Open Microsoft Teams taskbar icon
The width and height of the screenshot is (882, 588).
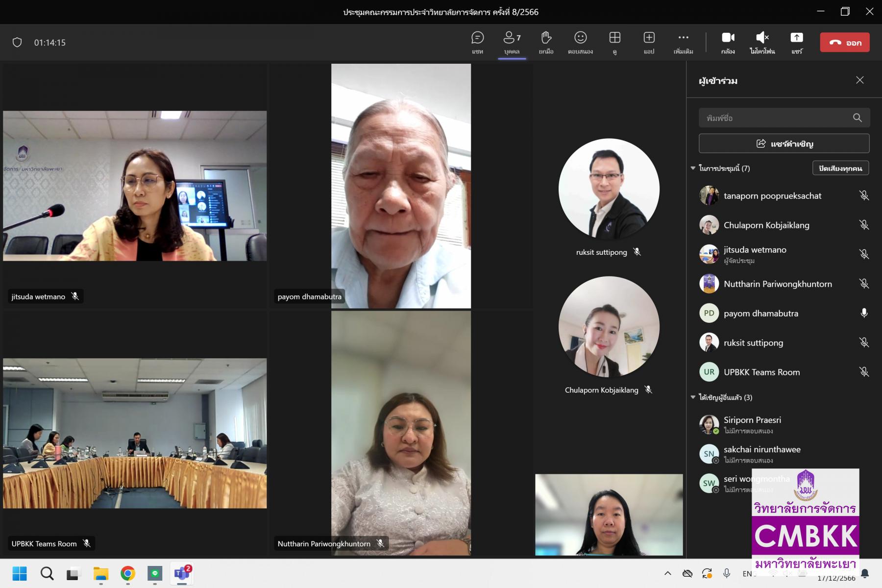(182, 573)
